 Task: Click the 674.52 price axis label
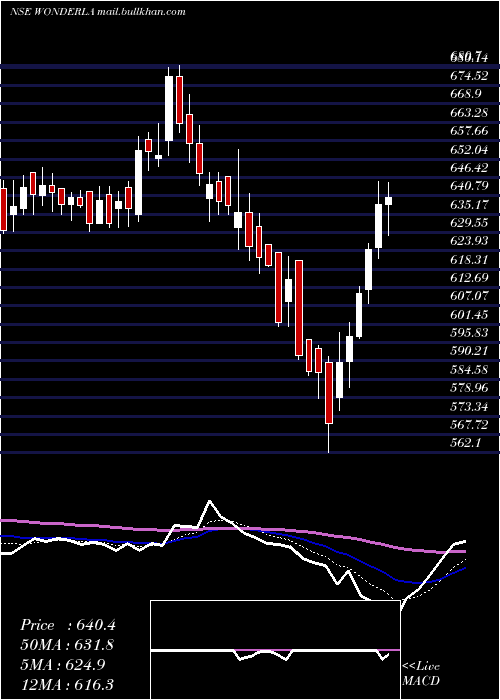(x=469, y=75)
